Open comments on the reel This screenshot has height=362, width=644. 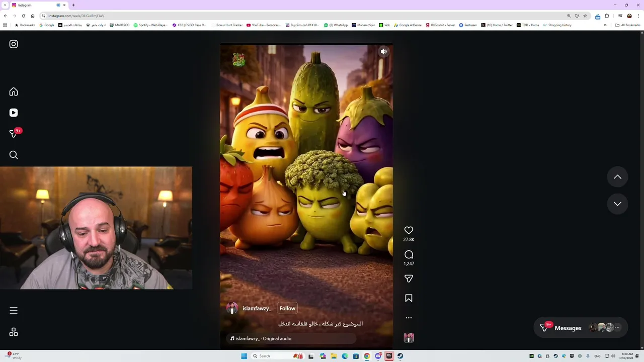(x=409, y=254)
